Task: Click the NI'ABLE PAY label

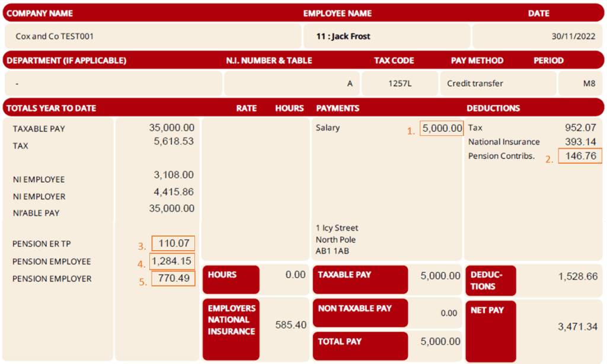Action: (36, 213)
